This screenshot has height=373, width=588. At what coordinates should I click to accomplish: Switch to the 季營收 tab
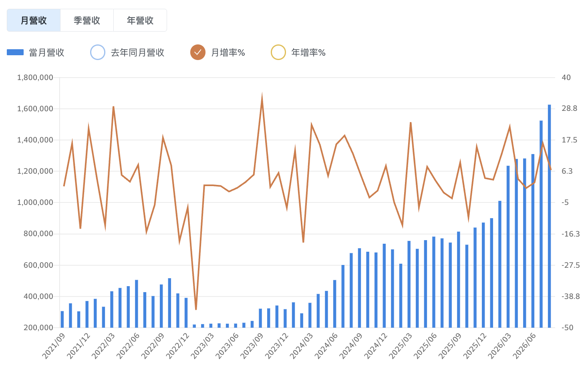pos(87,20)
